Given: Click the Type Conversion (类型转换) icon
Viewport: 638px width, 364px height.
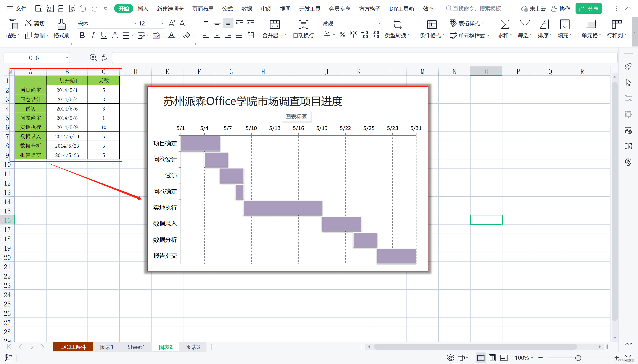Looking at the screenshot, I should [397, 25].
